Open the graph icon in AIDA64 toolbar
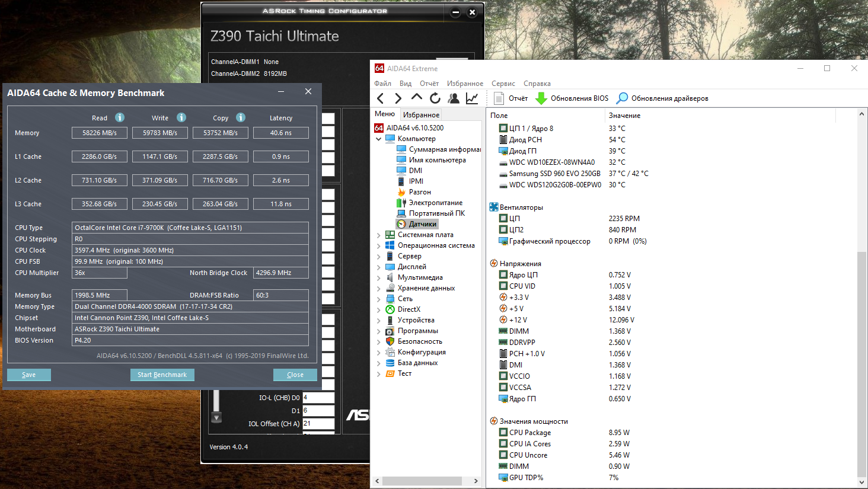This screenshot has height=489, width=868. point(472,98)
